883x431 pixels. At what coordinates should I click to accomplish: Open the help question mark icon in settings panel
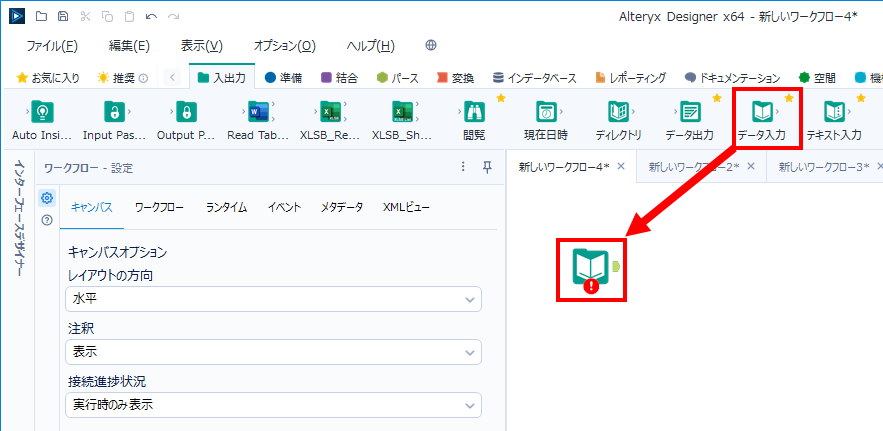point(46,220)
